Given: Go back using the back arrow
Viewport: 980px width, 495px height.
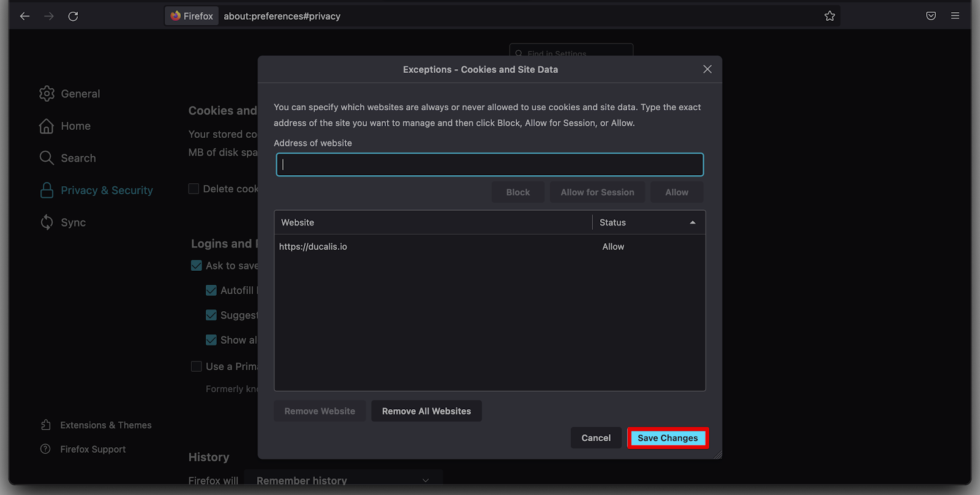Looking at the screenshot, I should click(24, 17).
